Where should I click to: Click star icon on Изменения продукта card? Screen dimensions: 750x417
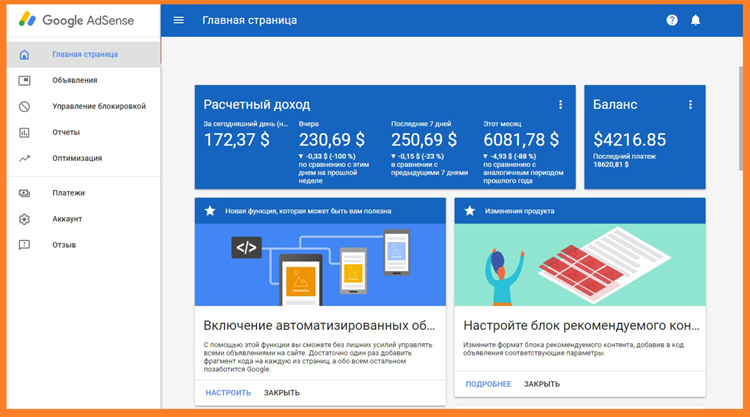tap(470, 211)
